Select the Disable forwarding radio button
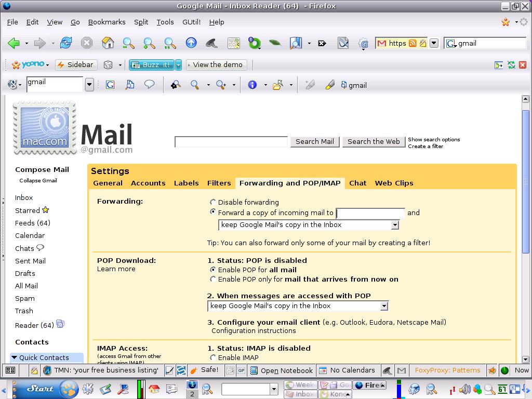Image resolution: width=532 pixels, height=399 pixels. tap(212, 202)
